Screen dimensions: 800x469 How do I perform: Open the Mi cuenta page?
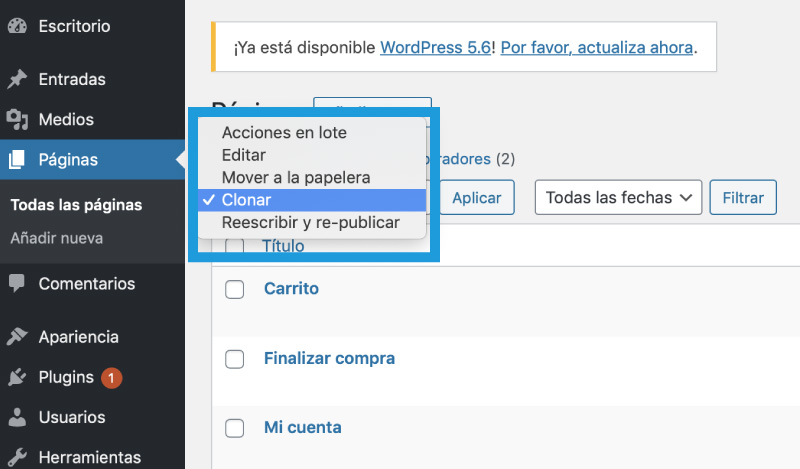tap(303, 427)
